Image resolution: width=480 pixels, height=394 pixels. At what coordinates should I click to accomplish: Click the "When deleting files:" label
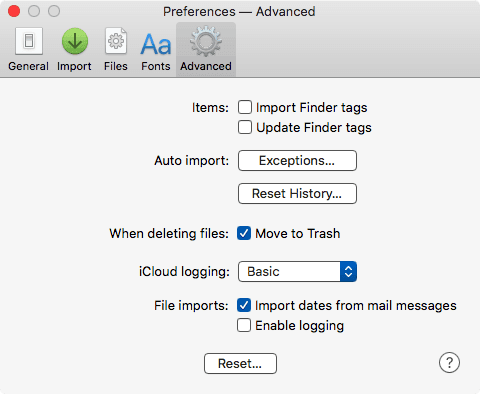(169, 233)
